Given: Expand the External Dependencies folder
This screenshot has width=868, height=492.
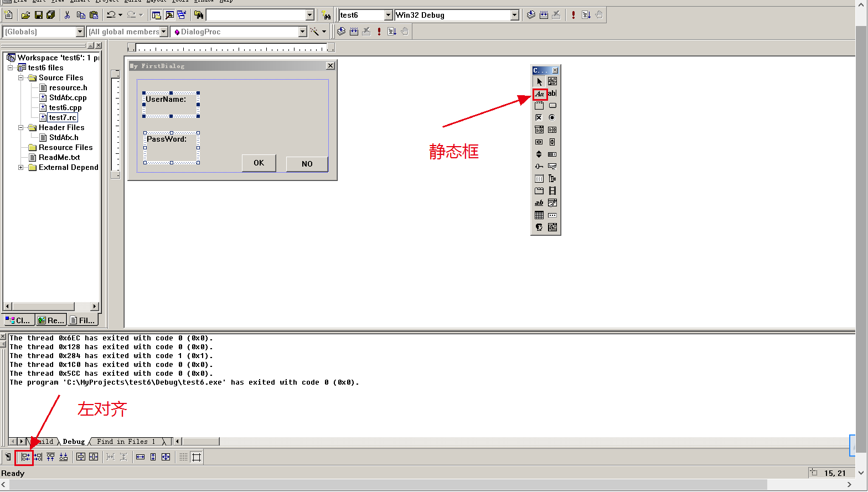Looking at the screenshot, I should [21, 168].
